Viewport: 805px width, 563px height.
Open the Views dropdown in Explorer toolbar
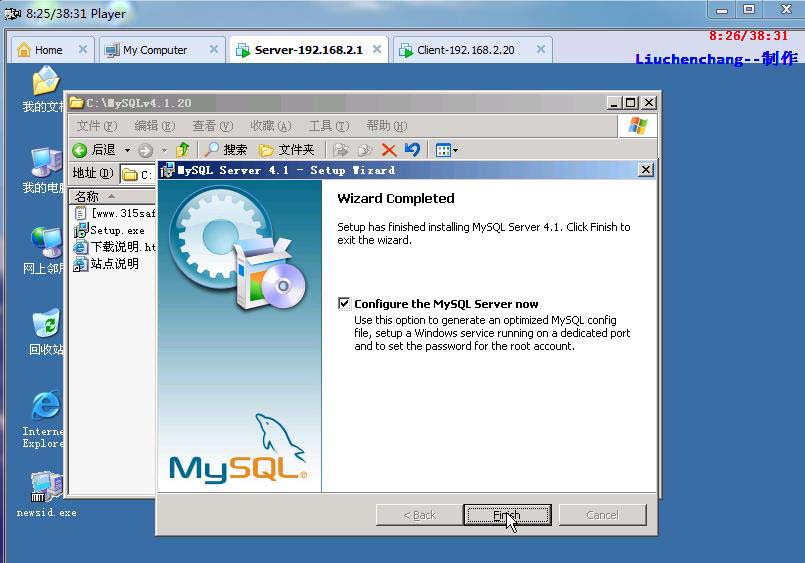tap(446, 150)
